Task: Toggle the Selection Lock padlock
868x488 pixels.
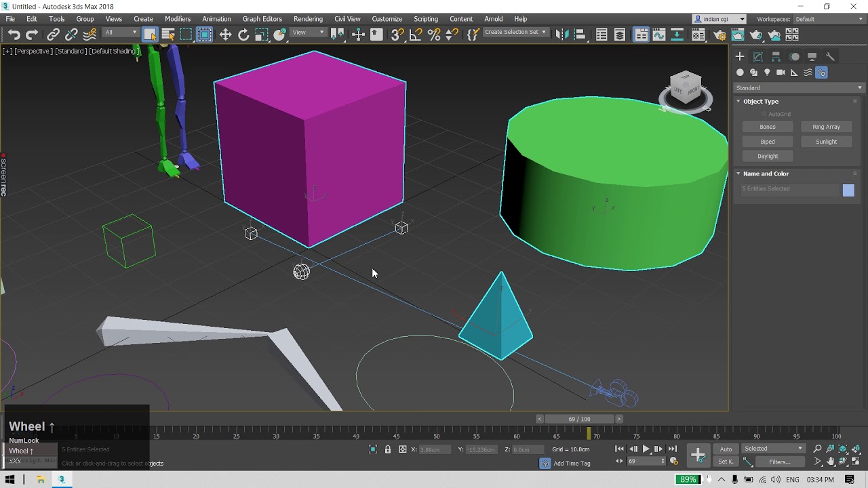Action: click(x=388, y=449)
